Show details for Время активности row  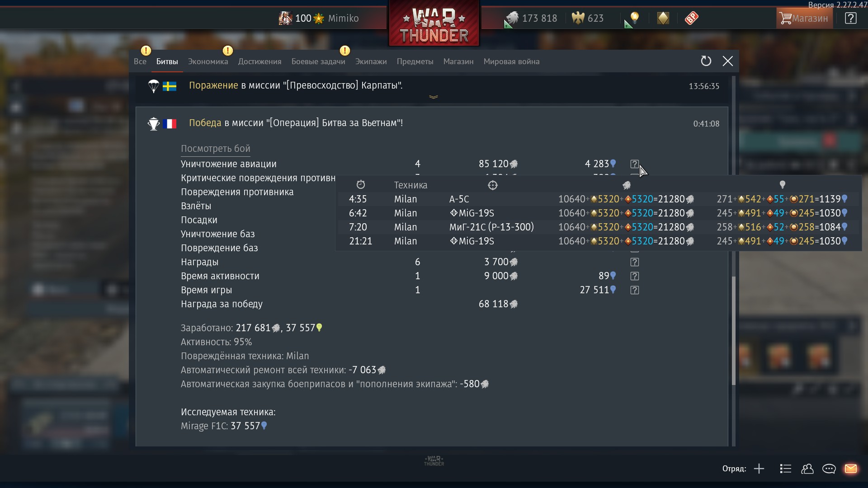coord(635,276)
